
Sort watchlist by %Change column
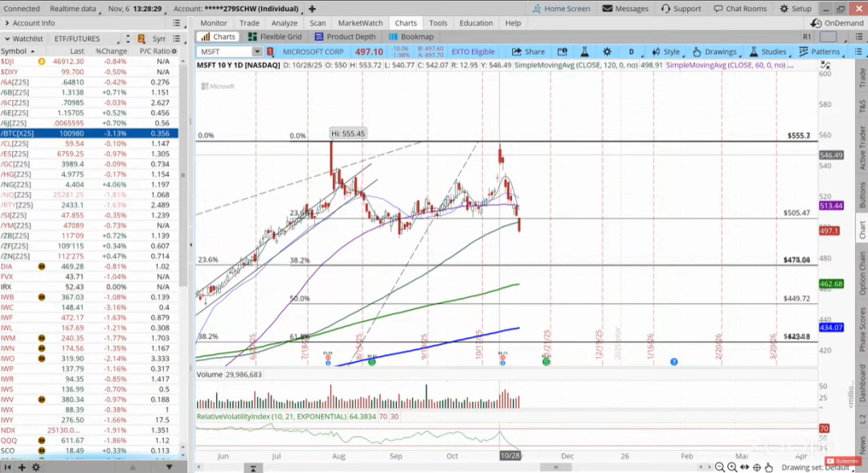[111, 51]
